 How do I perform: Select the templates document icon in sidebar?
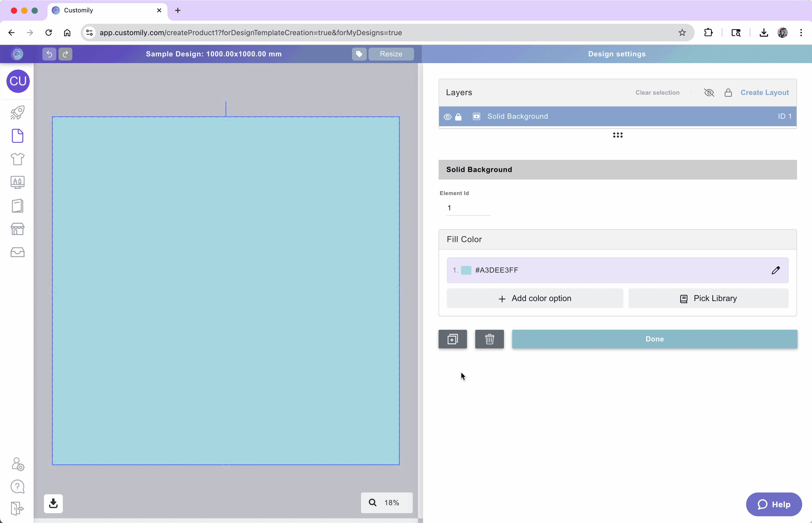(x=17, y=136)
